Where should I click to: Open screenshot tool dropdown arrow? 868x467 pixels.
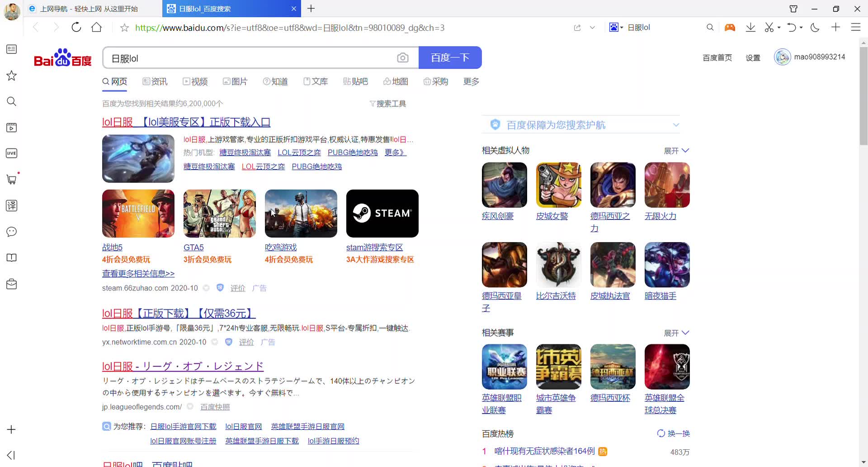[x=779, y=28]
